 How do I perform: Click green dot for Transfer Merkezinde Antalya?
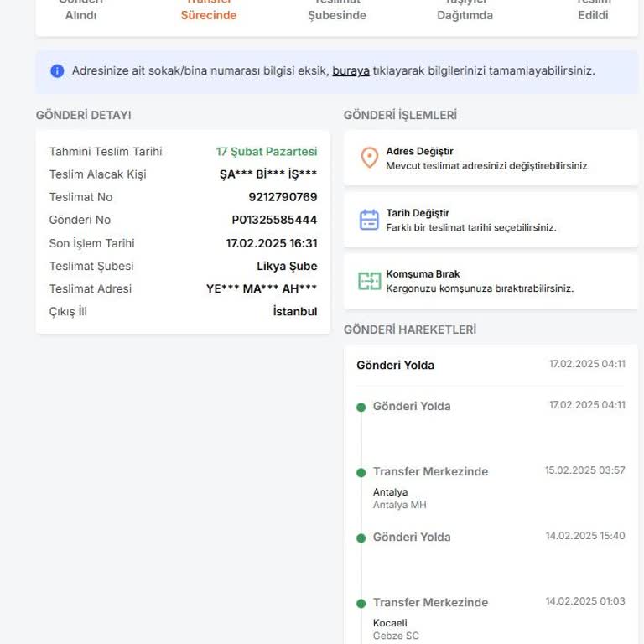click(x=361, y=473)
